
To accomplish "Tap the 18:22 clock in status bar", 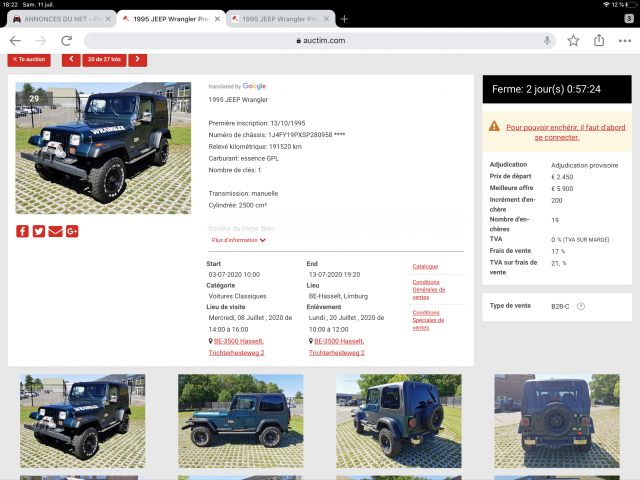I will tap(11, 4).
